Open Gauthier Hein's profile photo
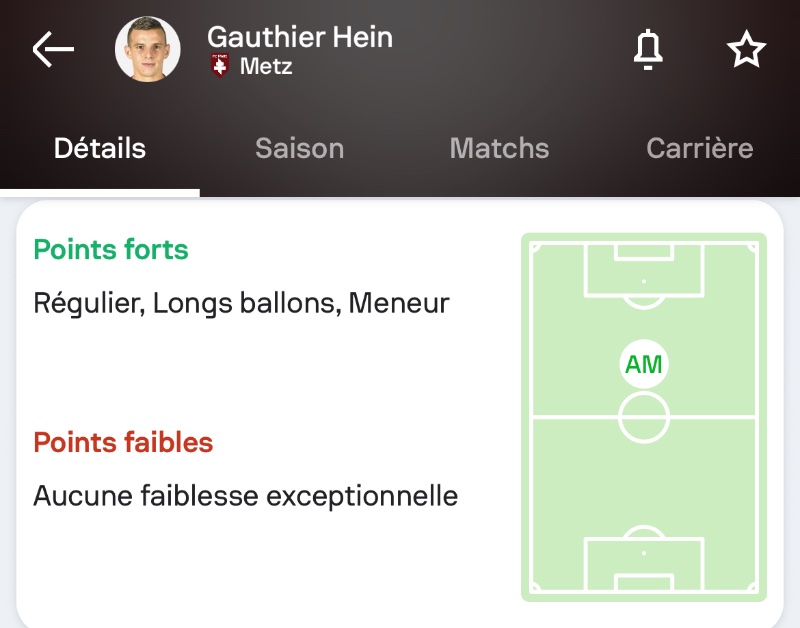Image resolution: width=800 pixels, height=628 pixels. coord(148,50)
